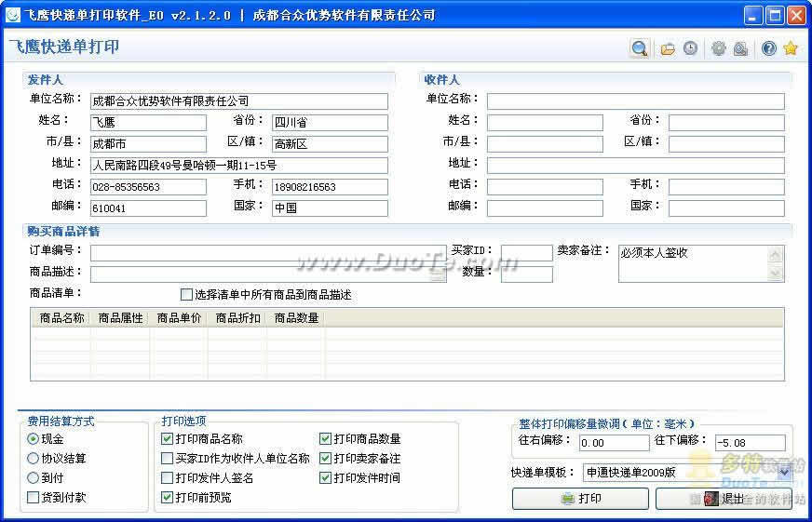The width and height of the screenshot is (812, 522).
Task: Open the clock history icon
Action: [690, 48]
